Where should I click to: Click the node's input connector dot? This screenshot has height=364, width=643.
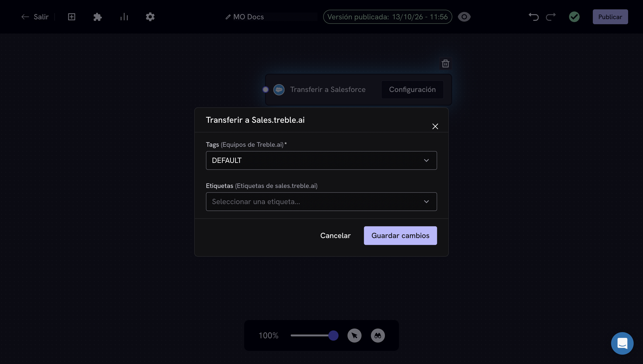click(x=266, y=89)
